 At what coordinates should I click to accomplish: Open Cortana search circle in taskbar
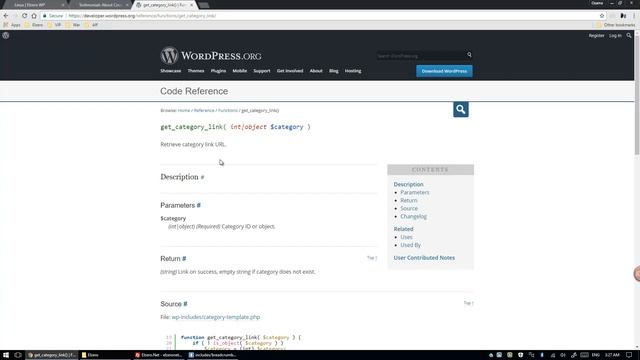click(x=18, y=355)
